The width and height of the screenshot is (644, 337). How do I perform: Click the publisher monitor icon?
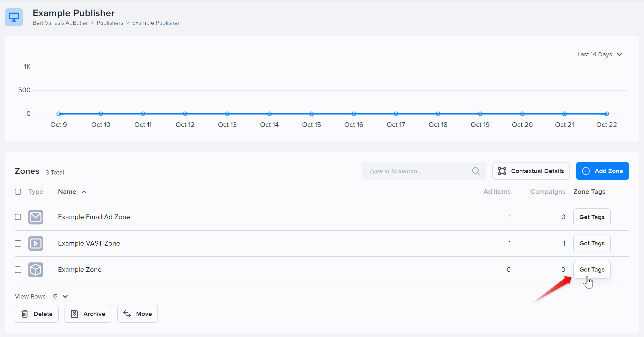(x=14, y=17)
